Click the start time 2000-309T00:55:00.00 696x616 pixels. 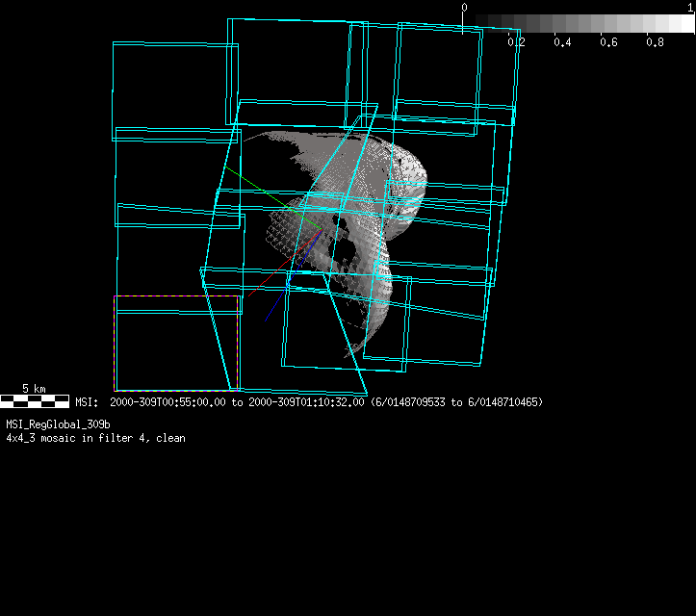(x=168, y=402)
